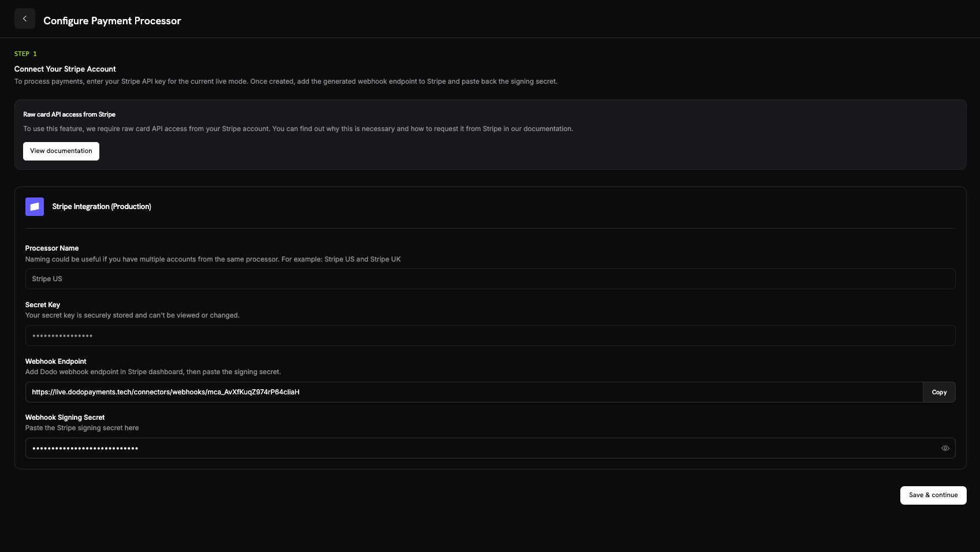
Task: Go back using the arrow button
Action: coord(25,19)
